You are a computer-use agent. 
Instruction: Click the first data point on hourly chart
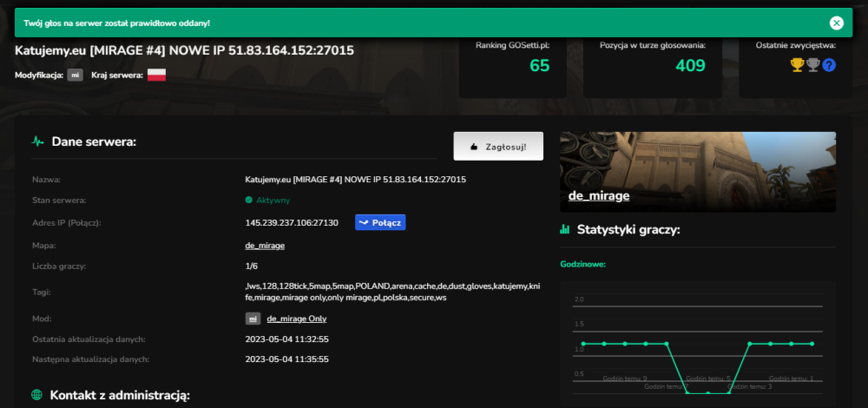tap(583, 344)
